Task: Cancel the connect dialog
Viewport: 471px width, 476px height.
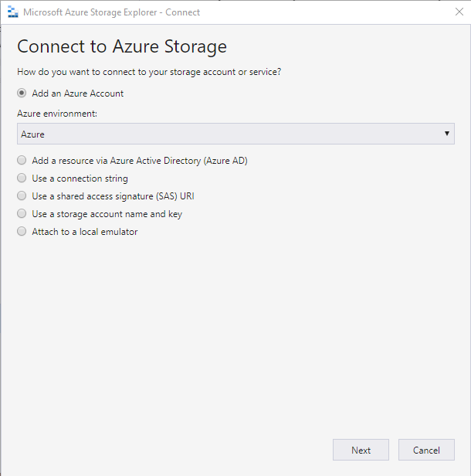Action: [x=426, y=450]
